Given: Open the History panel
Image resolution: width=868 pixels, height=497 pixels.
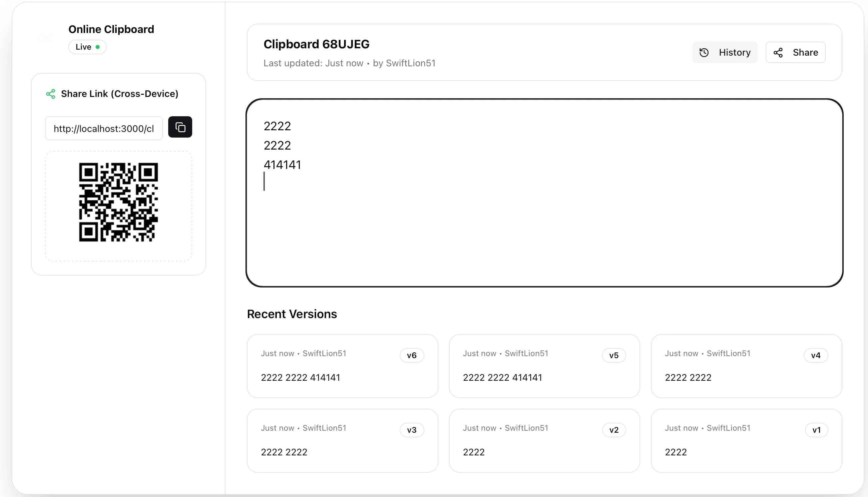Looking at the screenshot, I should tap(725, 52).
